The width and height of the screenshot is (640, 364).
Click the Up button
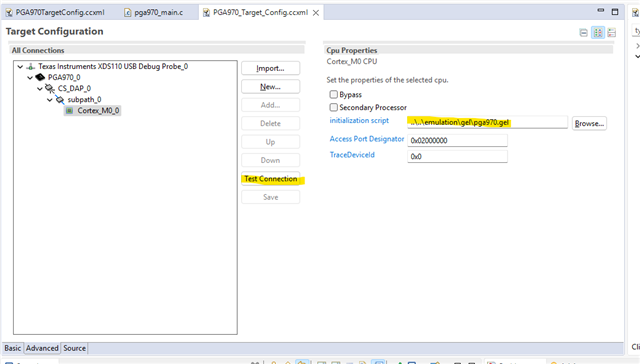270,142
